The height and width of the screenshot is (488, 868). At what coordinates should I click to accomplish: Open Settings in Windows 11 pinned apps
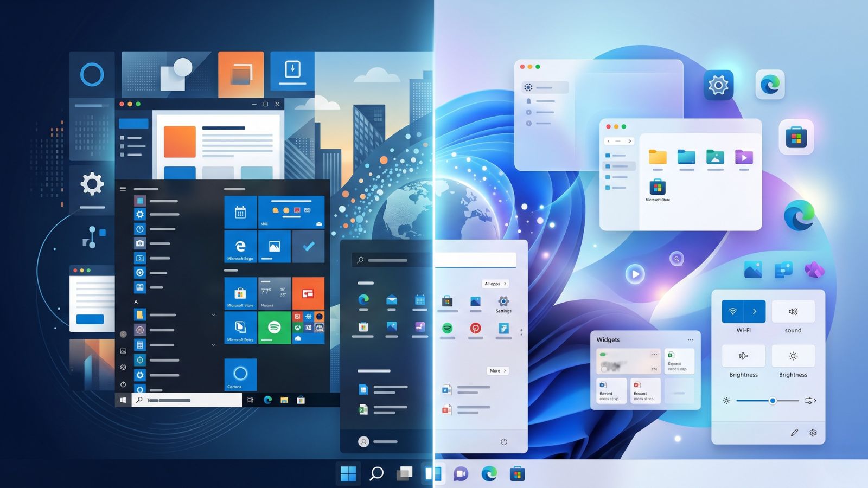tap(503, 304)
